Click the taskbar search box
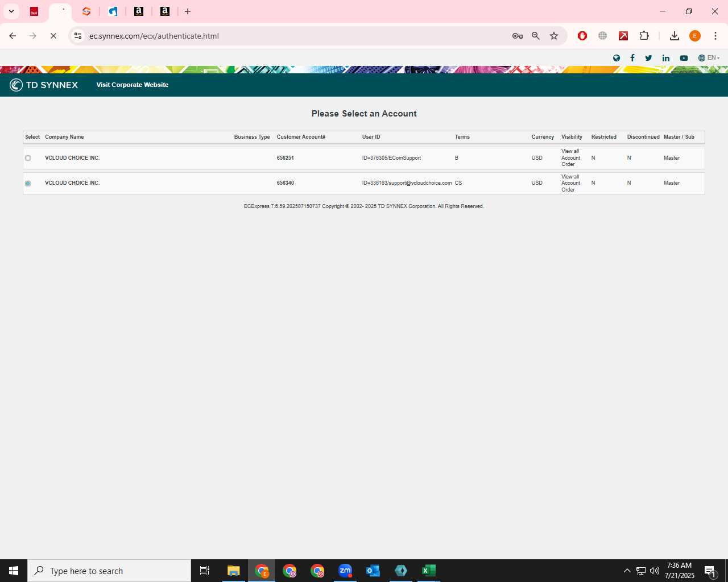Image resolution: width=728 pixels, height=582 pixels. 109,571
